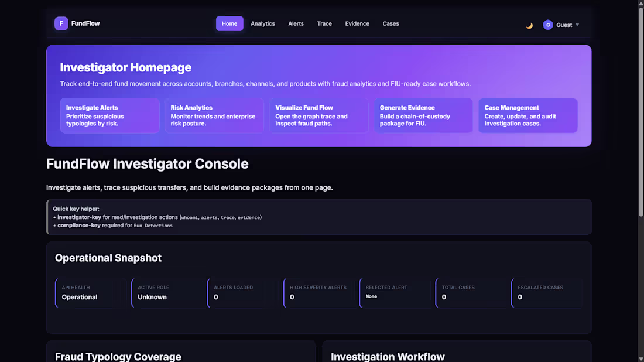Click the Fraud Typology Coverage heading

[x=118, y=357]
